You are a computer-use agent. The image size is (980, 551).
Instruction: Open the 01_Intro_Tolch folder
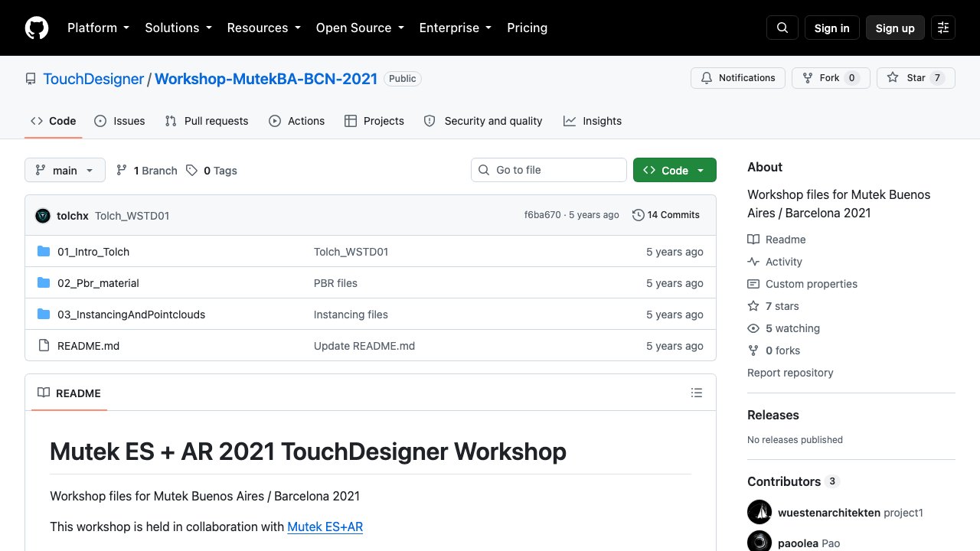(x=93, y=252)
